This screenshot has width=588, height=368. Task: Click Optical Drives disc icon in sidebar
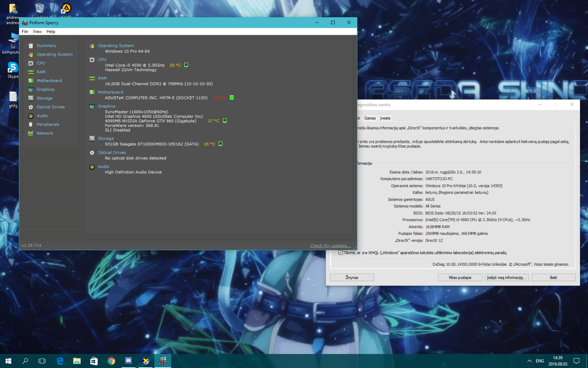coord(31,107)
